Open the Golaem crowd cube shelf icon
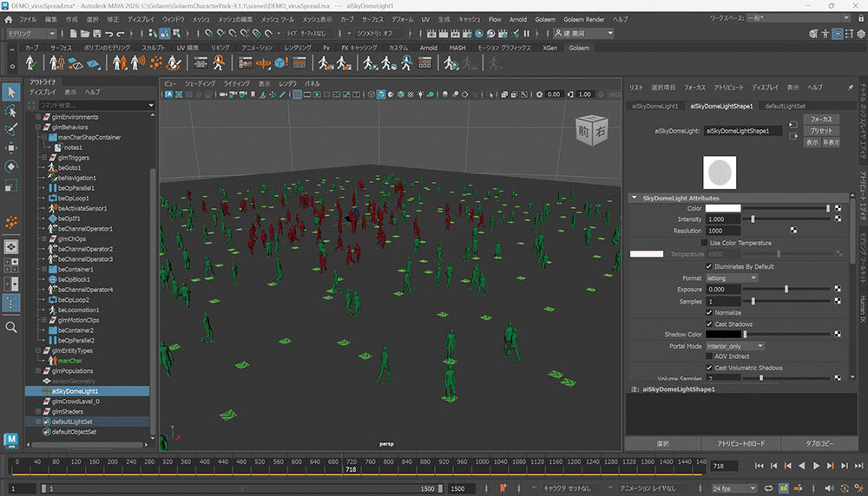868x496 pixels. point(280,63)
